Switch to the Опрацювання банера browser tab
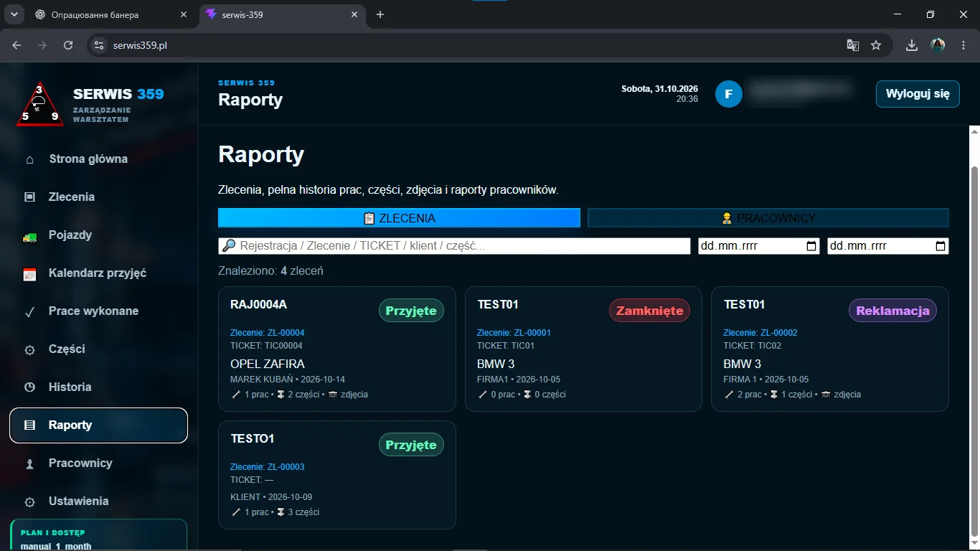This screenshot has width=980, height=551. click(111, 14)
